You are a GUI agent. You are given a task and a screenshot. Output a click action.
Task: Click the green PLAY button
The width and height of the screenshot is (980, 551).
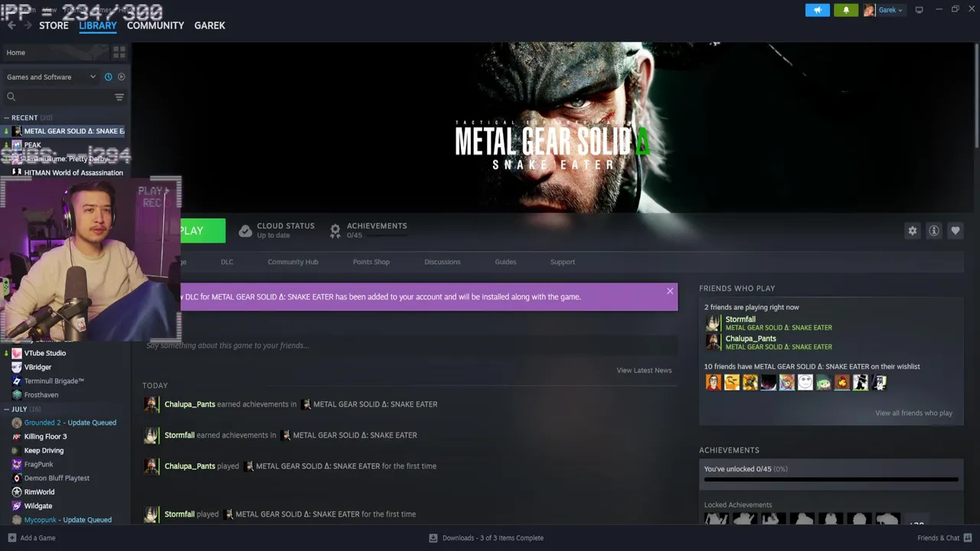(203, 230)
